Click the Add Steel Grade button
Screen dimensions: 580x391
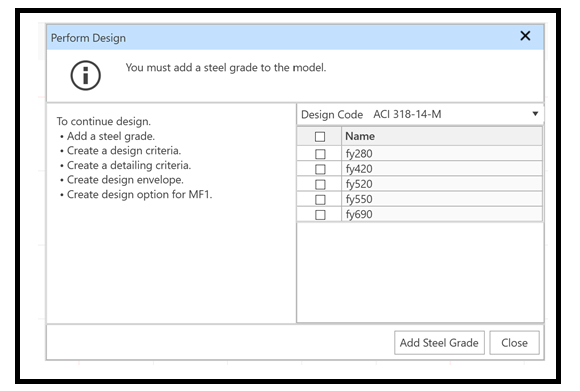pyautogui.click(x=439, y=343)
